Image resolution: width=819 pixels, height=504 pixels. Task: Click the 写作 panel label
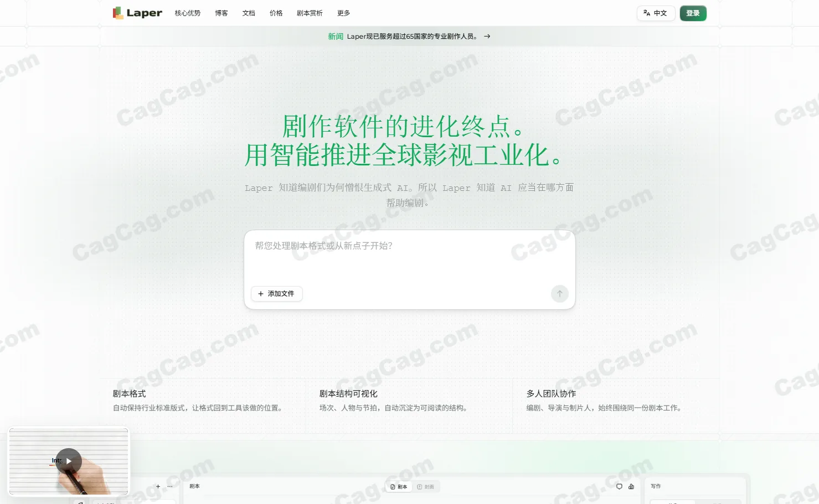(656, 486)
